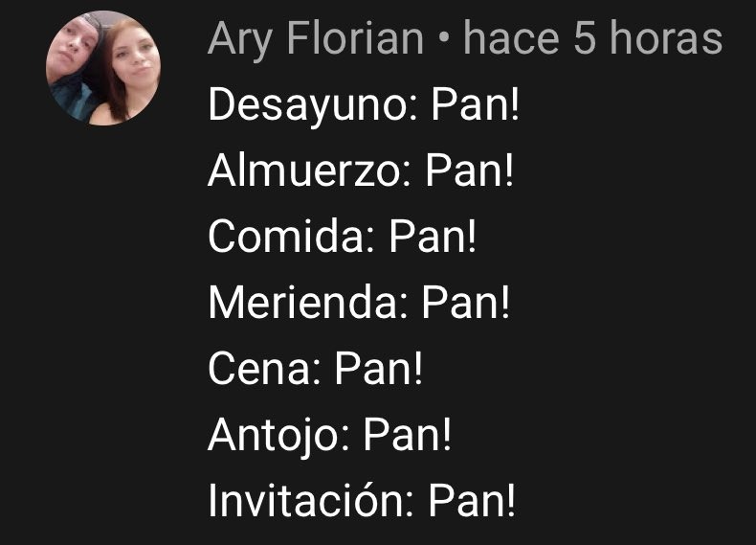This screenshot has height=545, width=756.
Task: Open Ary Florian's profile picture
Action: pos(103,68)
